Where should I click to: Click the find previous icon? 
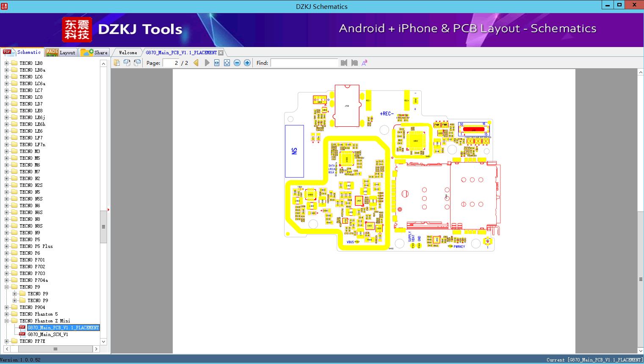(x=344, y=63)
